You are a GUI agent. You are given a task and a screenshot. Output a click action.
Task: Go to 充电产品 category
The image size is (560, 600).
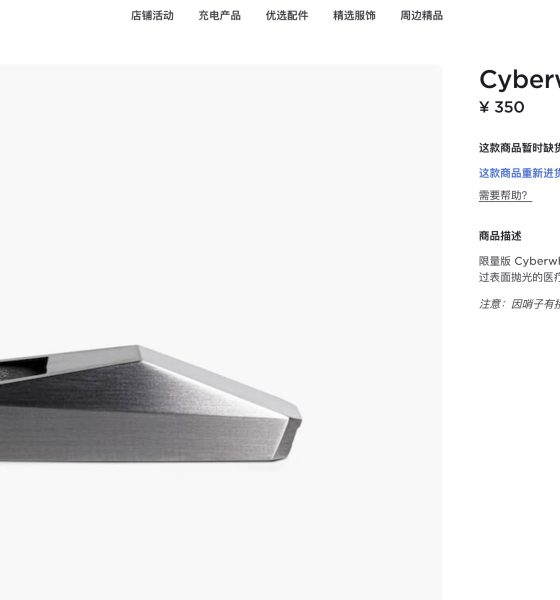point(219,16)
